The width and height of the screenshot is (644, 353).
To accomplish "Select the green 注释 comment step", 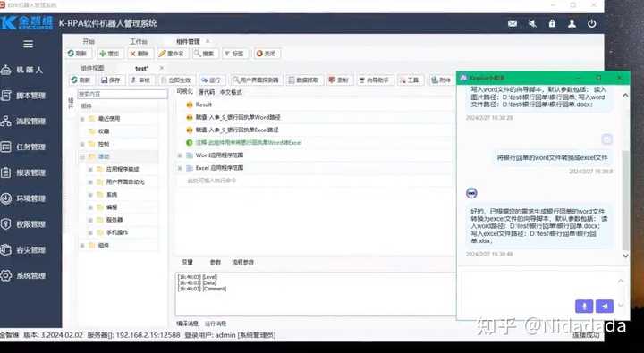I will tap(314, 142).
